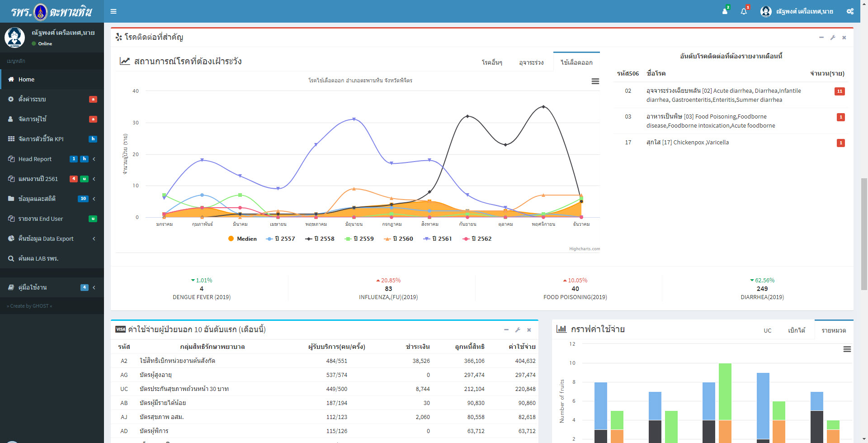The height and width of the screenshot is (443, 868).
Task: Click the hospital logo in header
Action: click(52, 12)
